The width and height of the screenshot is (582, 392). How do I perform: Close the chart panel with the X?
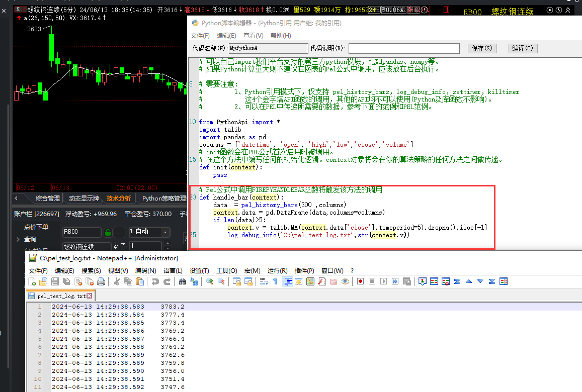pyautogui.click(x=4, y=11)
